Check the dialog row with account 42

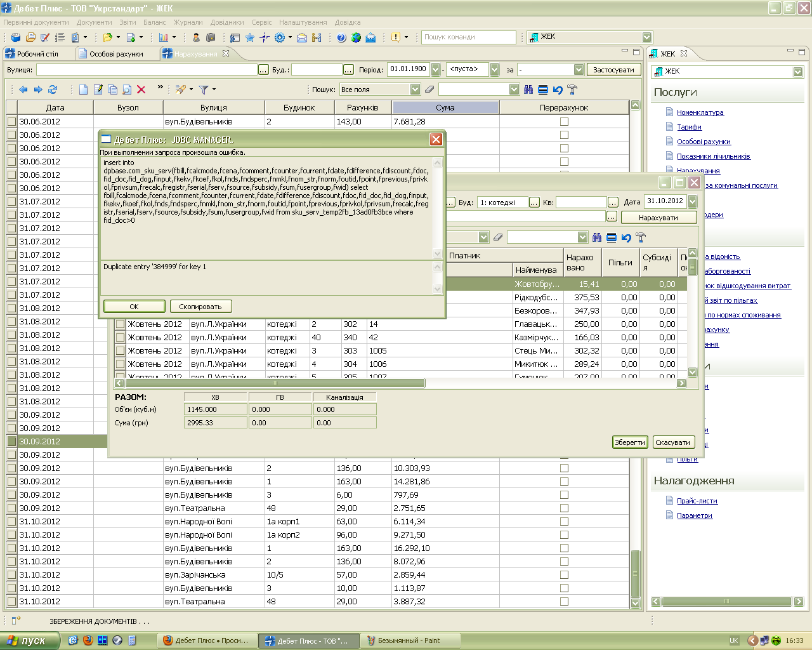(120, 337)
